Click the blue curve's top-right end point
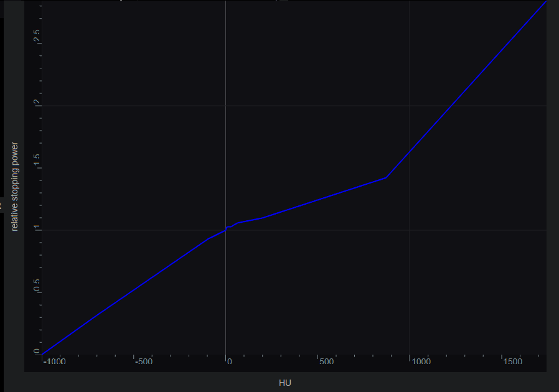This screenshot has width=559, height=392. click(545, 2)
